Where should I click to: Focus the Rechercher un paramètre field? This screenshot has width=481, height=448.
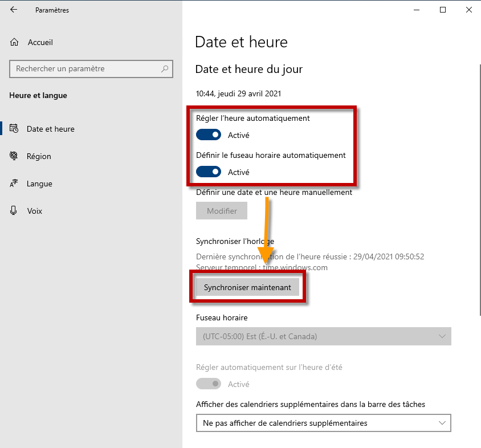(91, 69)
